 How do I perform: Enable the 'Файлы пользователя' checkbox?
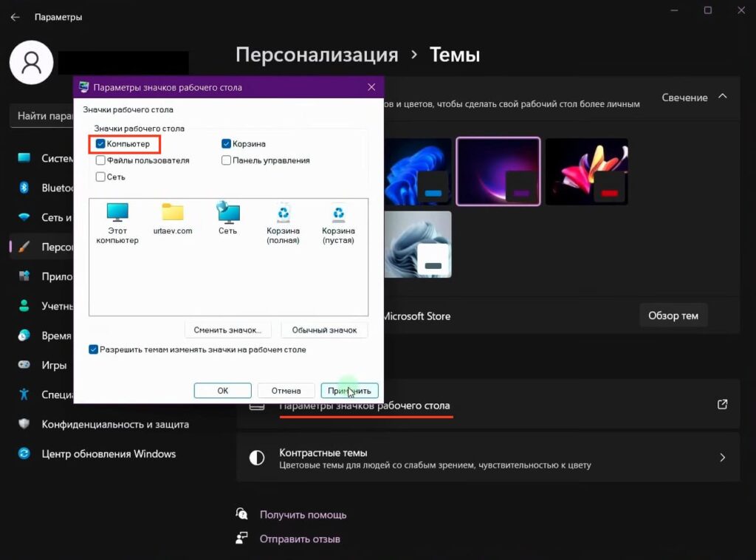pos(100,160)
